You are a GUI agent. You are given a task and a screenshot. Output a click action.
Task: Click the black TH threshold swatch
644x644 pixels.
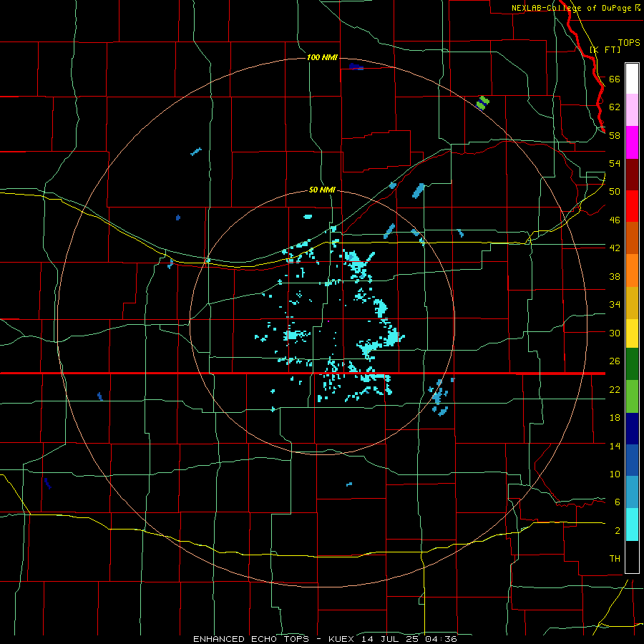[632, 557]
